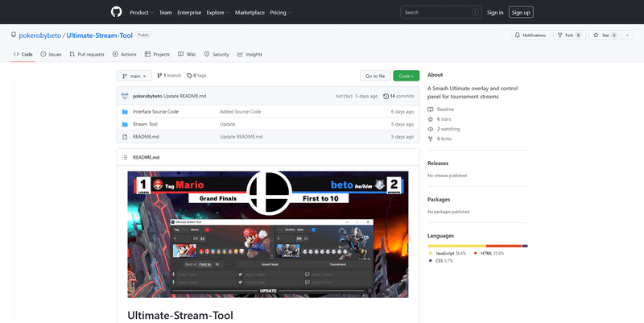
Task: Open the Interface Source Code folder
Action: 155,112
